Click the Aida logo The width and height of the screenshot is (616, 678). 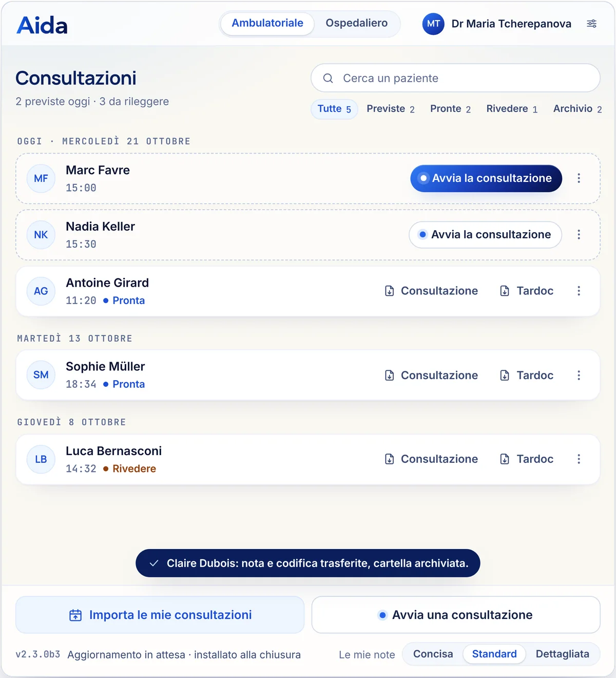pos(42,25)
